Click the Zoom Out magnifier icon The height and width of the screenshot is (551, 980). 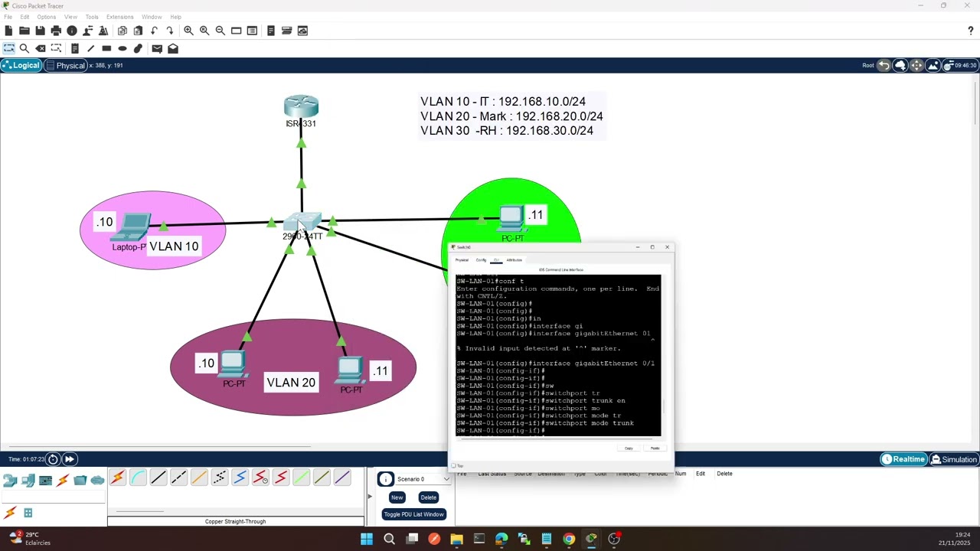click(220, 31)
